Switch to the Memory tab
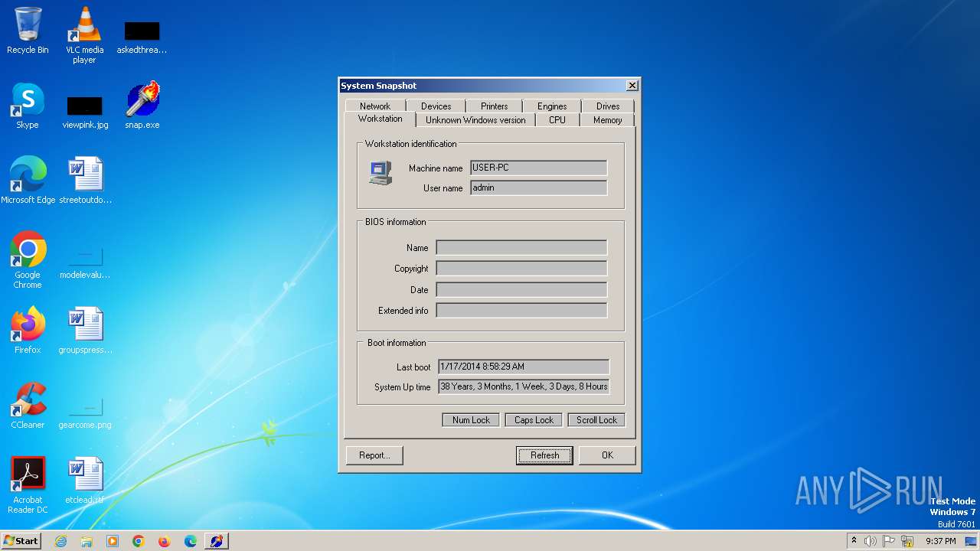The height and width of the screenshot is (551, 980). pos(607,120)
